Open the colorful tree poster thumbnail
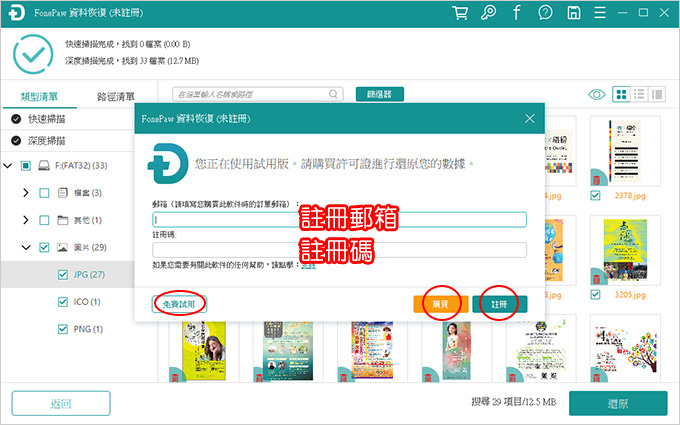This screenshot has width=680, height=425. click(625, 349)
